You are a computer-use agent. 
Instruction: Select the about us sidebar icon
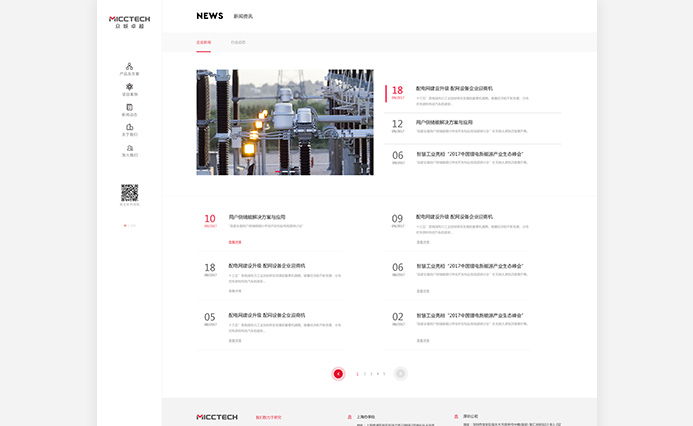coord(129,127)
